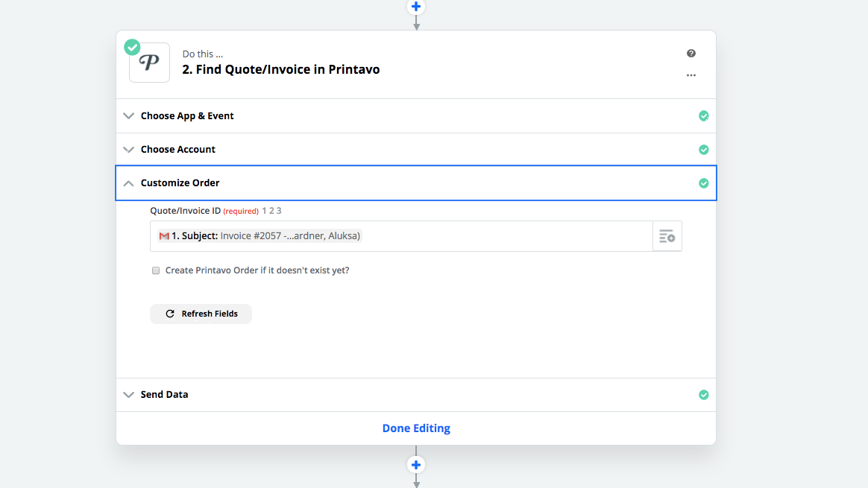This screenshot has height=488, width=868.
Task: Click the green checkmark on Choose Account
Action: 704,150
